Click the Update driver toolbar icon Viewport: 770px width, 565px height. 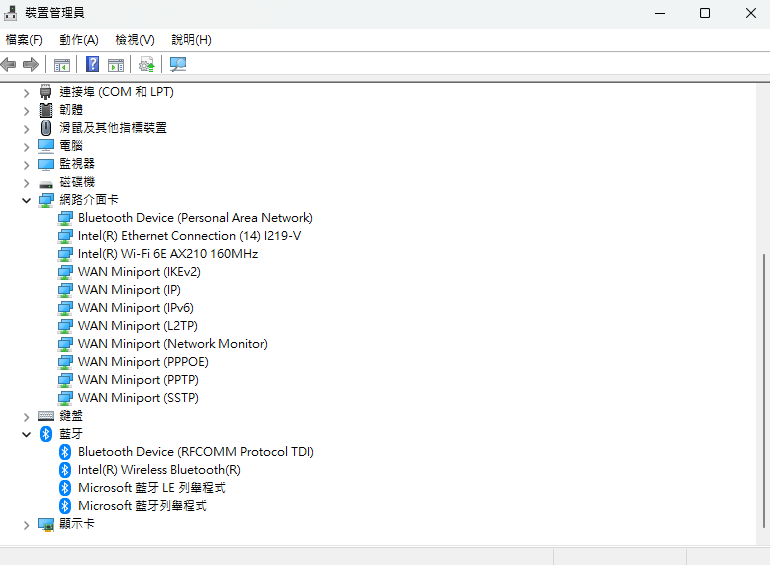146,65
